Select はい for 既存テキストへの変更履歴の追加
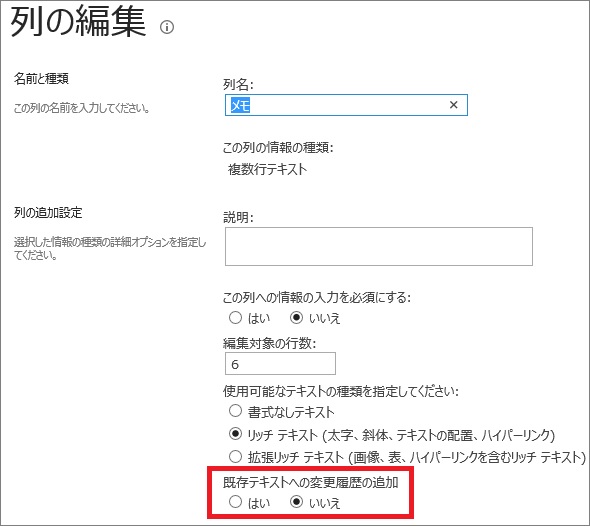This screenshot has height=526, width=590. (x=235, y=502)
